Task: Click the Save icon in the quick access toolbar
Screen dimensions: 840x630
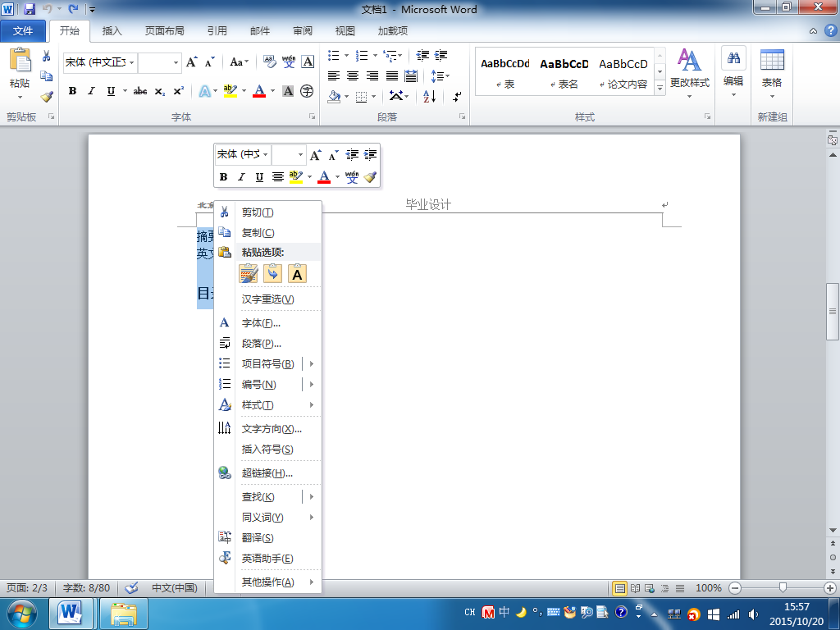Action: tap(30, 8)
